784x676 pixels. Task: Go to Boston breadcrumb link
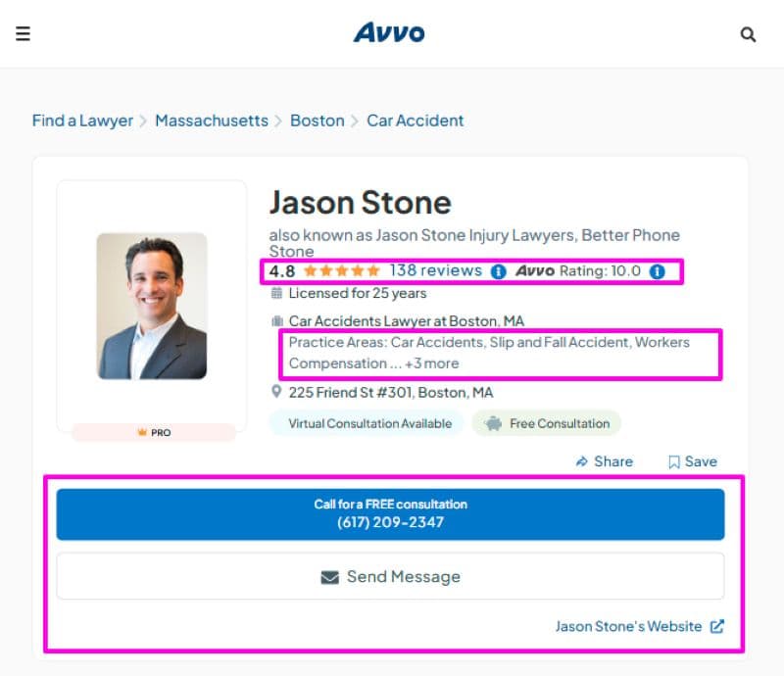(317, 121)
